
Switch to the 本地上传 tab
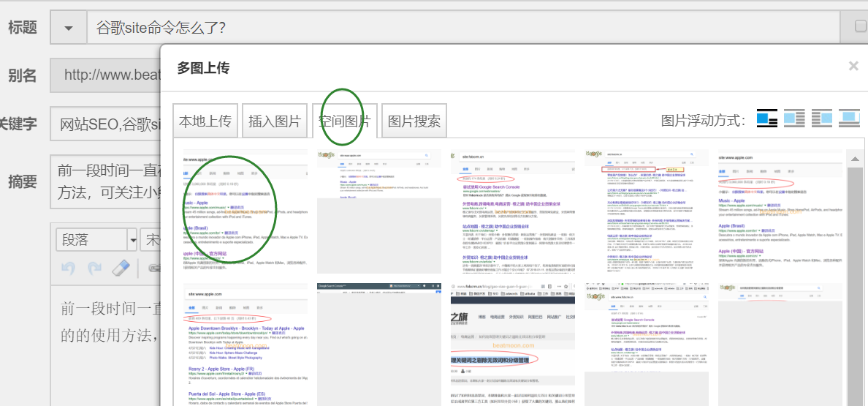[205, 121]
